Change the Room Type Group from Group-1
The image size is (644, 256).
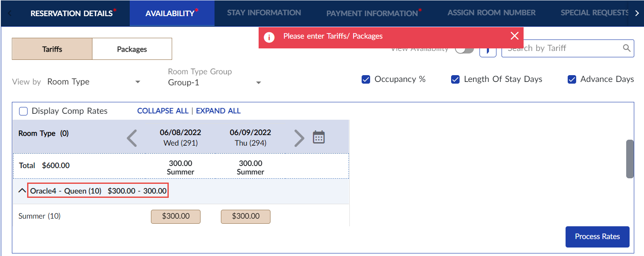coord(258,82)
